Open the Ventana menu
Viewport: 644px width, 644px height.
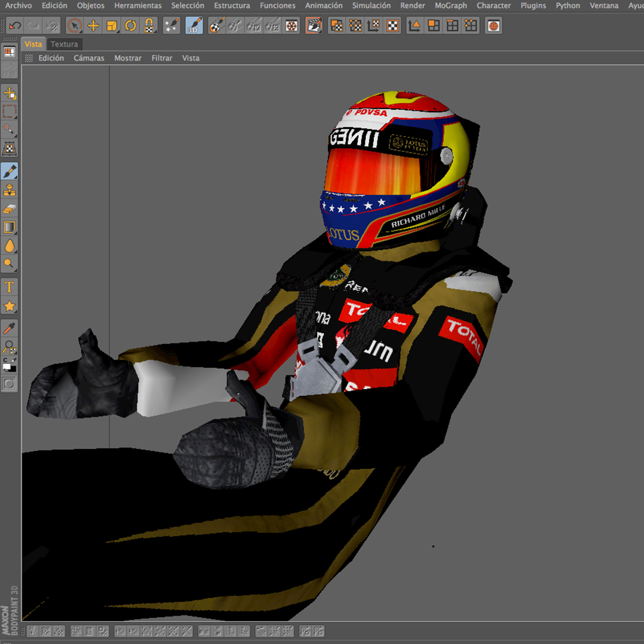[604, 6]
